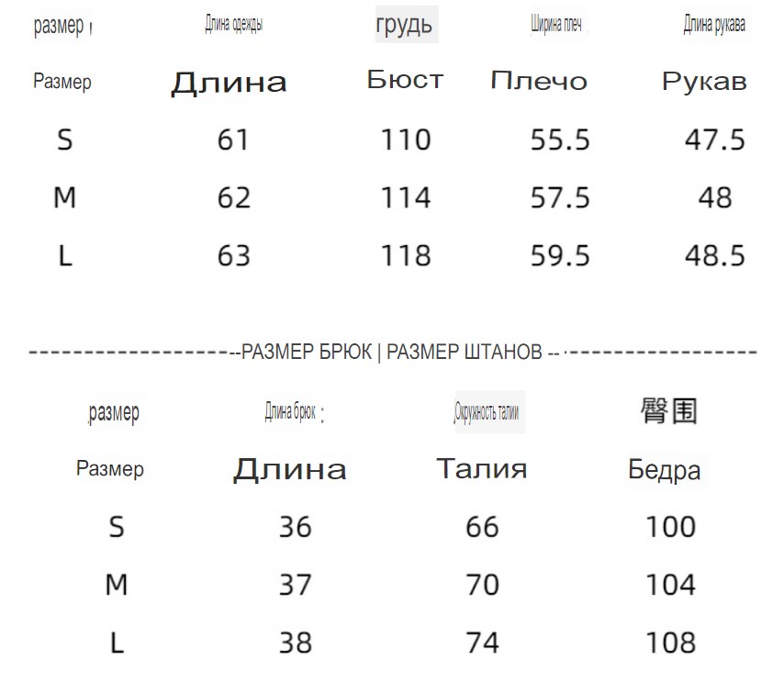Click the 'Бедра' column header

(664, 470)
